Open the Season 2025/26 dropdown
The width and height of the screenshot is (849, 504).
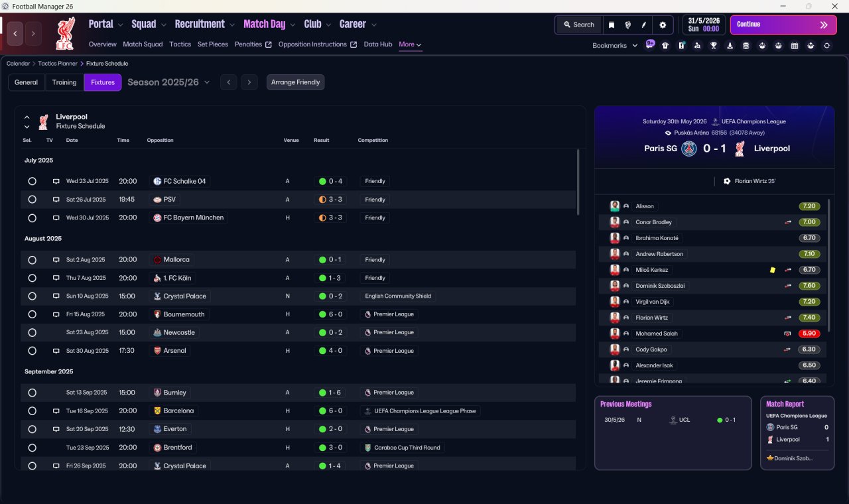point(168,82)
